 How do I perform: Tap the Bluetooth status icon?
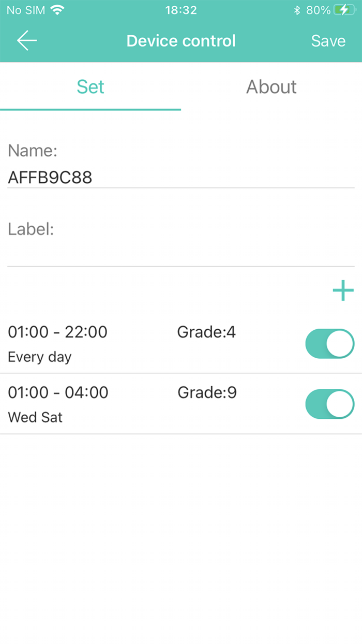[x=297, y=10]
